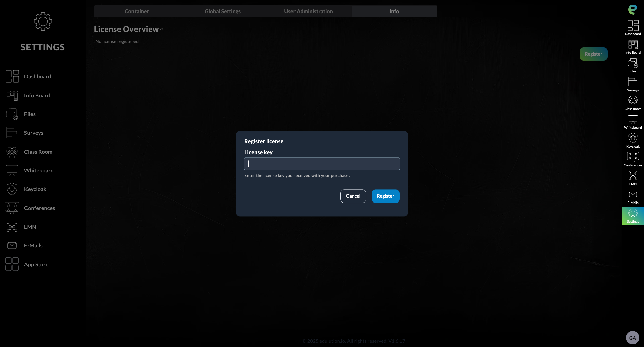Select the Whiteboard icon in right sidebar
Image resolution: width=644 pixels, height=347 pixels.
(x=633, y=120)
